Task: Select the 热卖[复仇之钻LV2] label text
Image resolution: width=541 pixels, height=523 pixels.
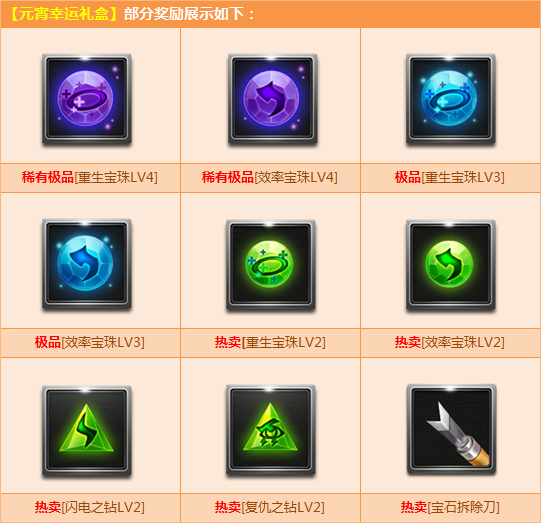Action: point(270,507)
